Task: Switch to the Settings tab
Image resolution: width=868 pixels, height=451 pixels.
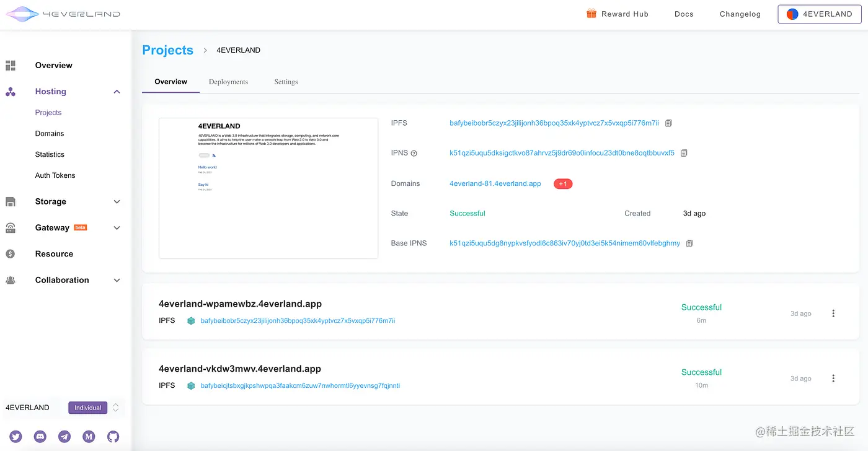Action: click(x=286, y=82)
